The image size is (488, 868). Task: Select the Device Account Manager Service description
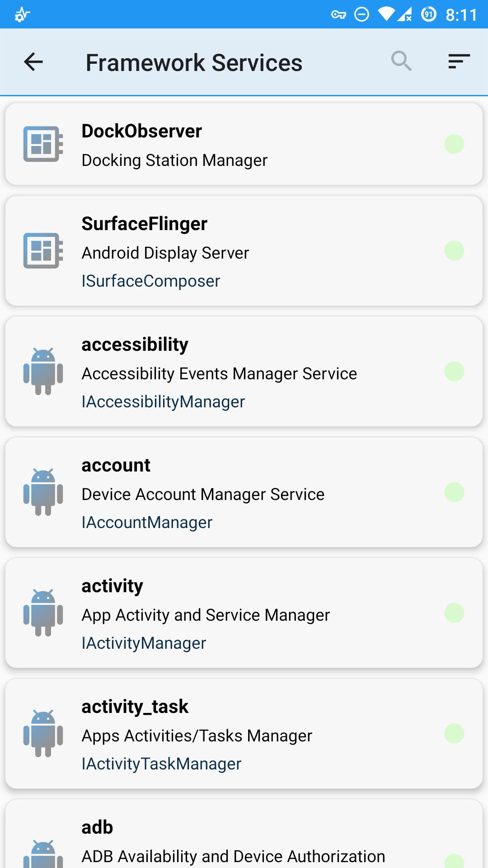click(203, 495)
